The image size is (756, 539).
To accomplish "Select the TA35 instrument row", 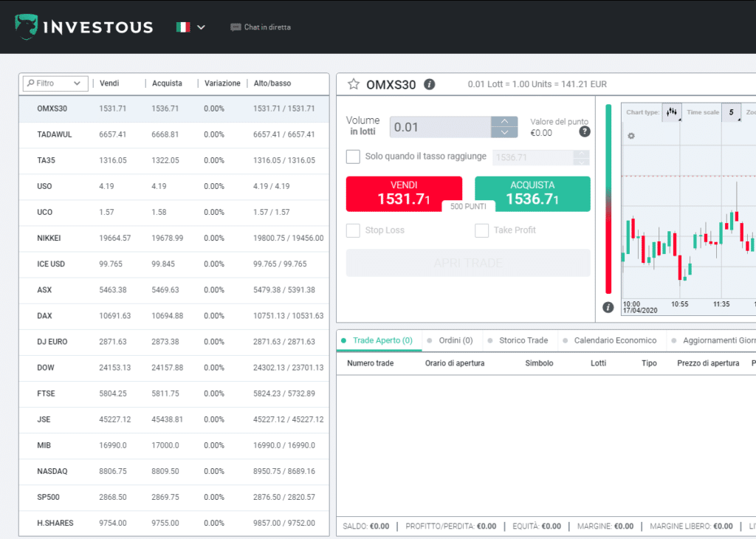I will 174,160.
